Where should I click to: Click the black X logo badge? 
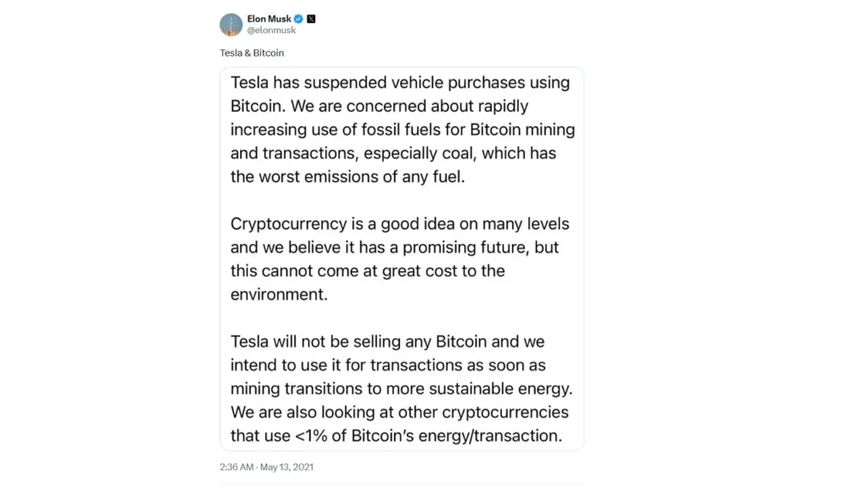[311, 19]
